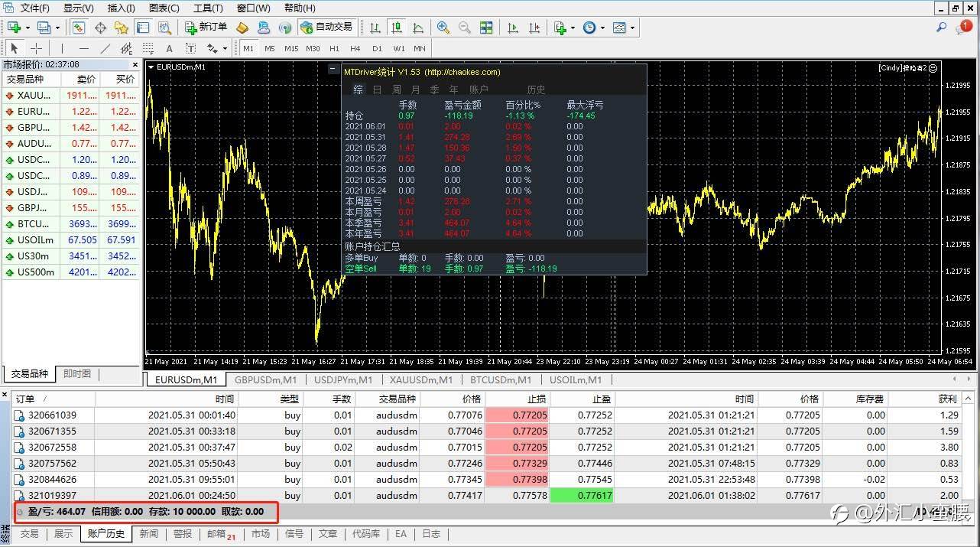Image resolution: width=980 pixels, height=547 pixels.
Task: Expand the templates dropdown arrow
Action: tap(632, 28)
